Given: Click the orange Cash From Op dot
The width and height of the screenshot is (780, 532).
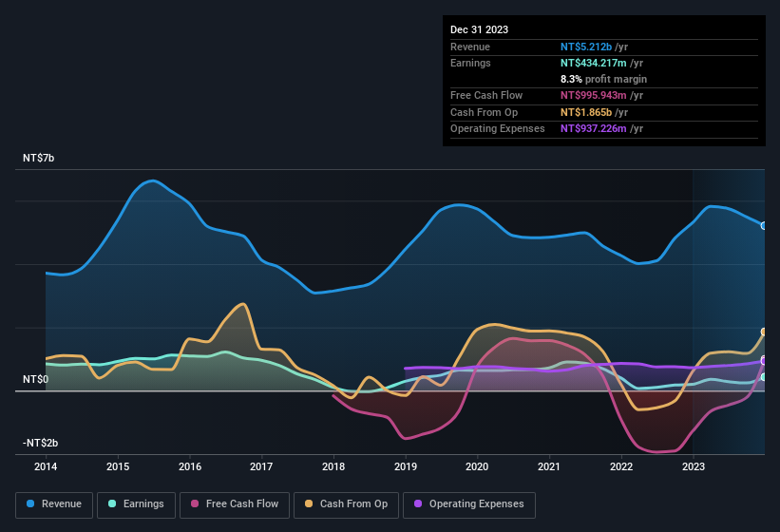Looking at the screenshot, I should pyautogui.click(x=309, y=503).
